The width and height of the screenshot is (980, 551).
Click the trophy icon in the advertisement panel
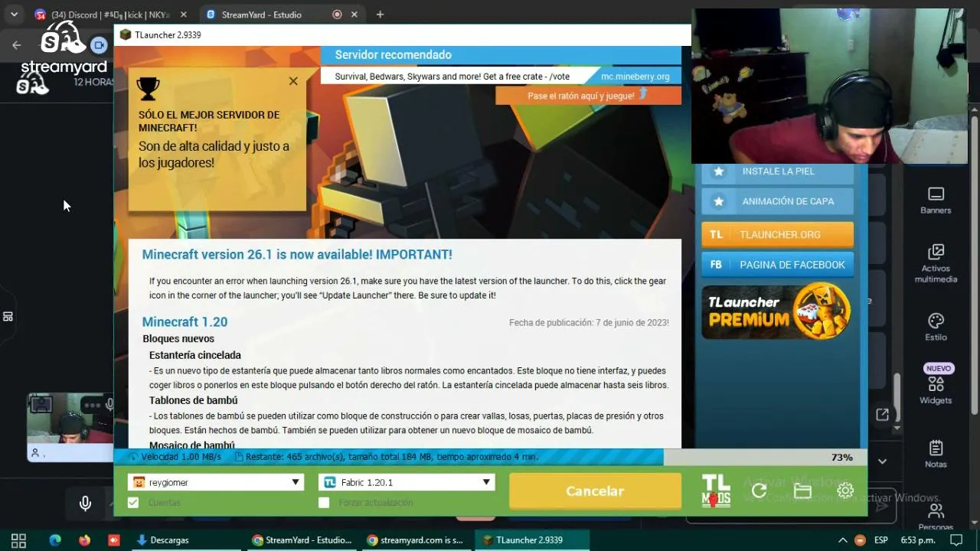tap(148, 89)
